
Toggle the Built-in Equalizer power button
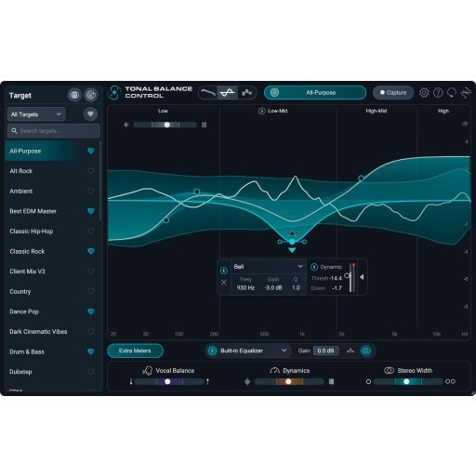click(212, 350)
